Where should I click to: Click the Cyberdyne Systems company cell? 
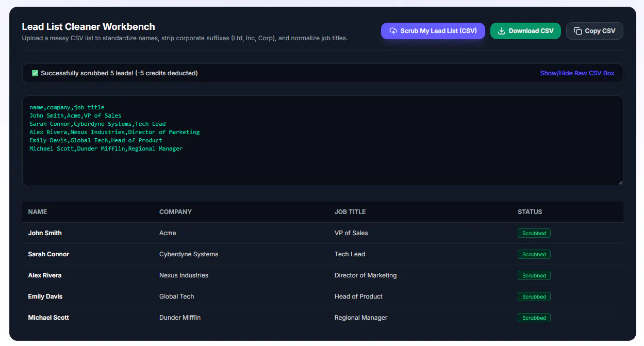(189, 254)
